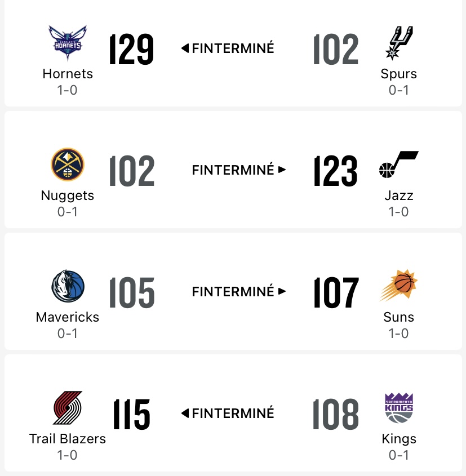Image resolution: width=466 pixels, height=476 pixels.
Task: Select the Denver Nuggets logo
Action: [68, 164]
